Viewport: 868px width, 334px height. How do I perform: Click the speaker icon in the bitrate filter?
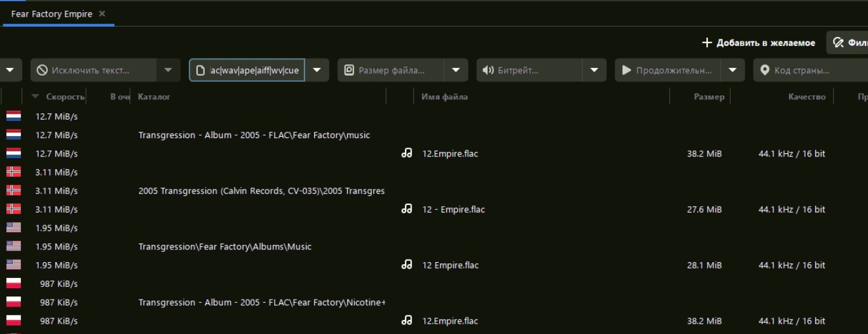[x=488, y=70]
